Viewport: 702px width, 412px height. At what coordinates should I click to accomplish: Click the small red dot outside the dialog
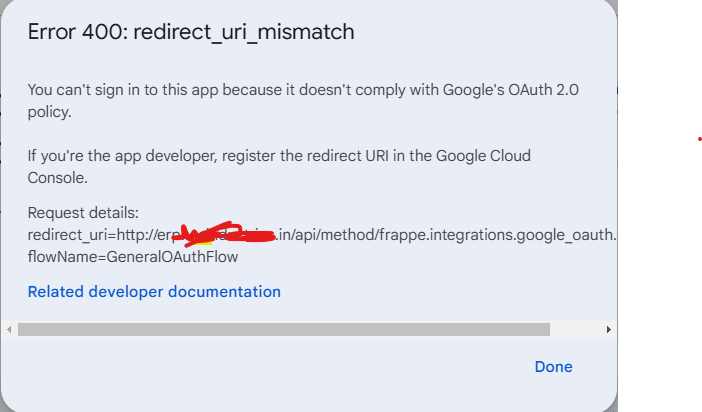point(699,139)
